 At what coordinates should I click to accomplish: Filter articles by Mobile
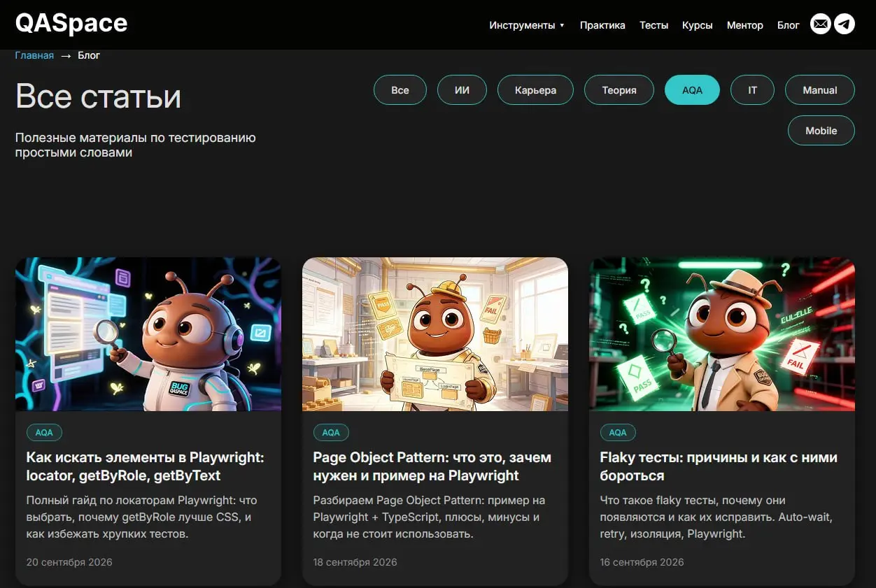[x=821, y=130]
